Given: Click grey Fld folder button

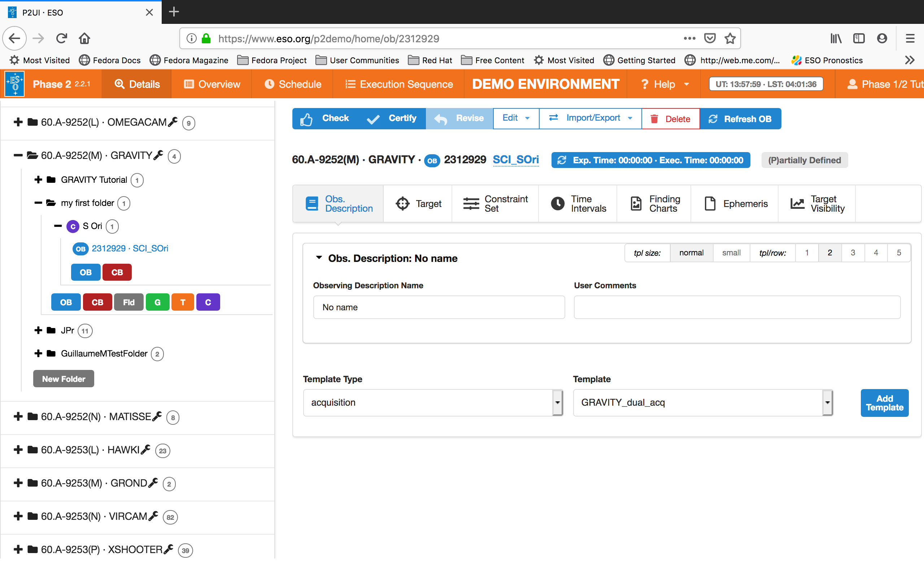Looking at the screenshot, I should (x=128, y=302).
